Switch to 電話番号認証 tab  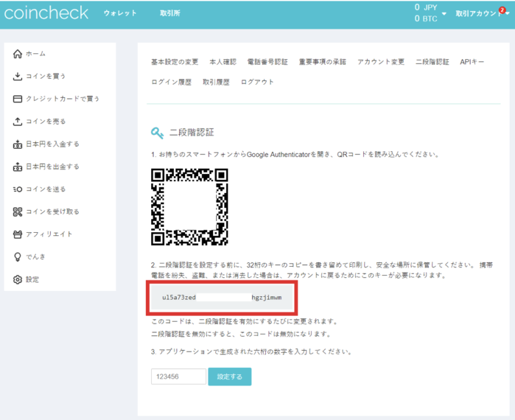[x=268, y=62]
